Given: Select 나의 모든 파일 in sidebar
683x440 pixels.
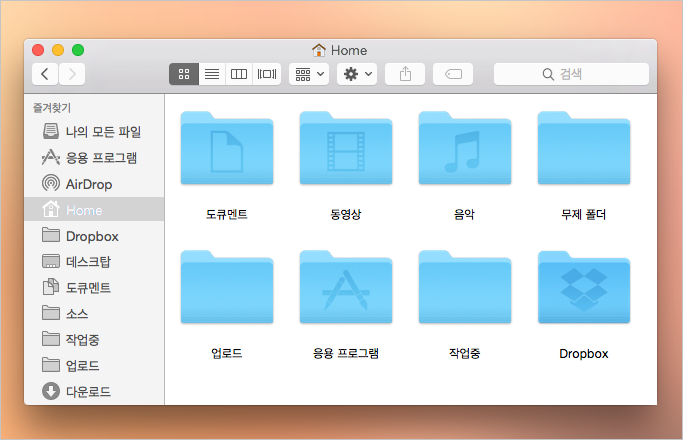Looking at the screenshot, I should (95, 132).
